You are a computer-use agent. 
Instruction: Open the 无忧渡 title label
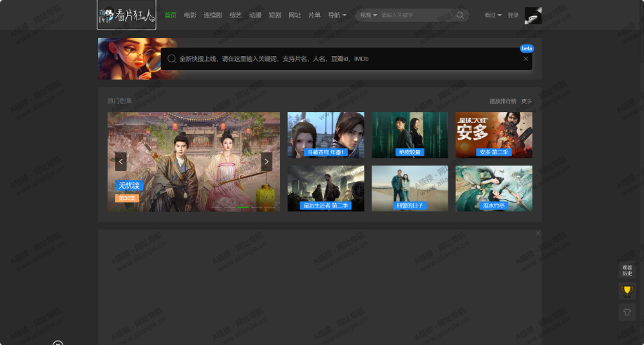[x=129, y=185]
